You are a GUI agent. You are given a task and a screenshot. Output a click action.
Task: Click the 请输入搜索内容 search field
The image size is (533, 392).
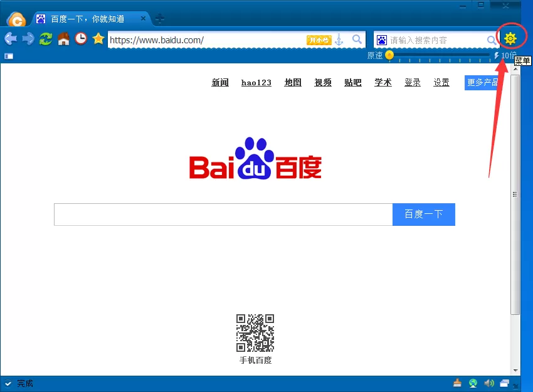[437, 40]
